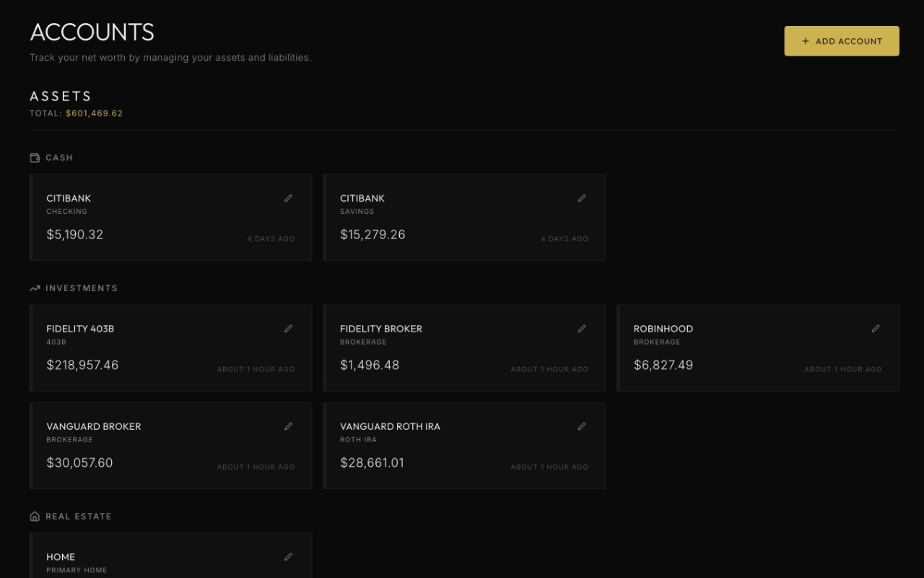
Task: Edit the Vanguard Roth IRA account
Action: (x=582, y=426)
